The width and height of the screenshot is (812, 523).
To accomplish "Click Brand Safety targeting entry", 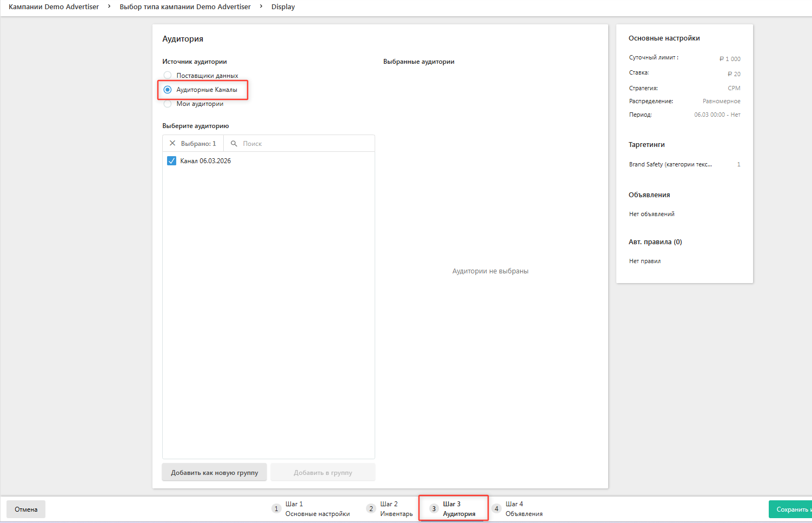I will click(x=670, y=164).
